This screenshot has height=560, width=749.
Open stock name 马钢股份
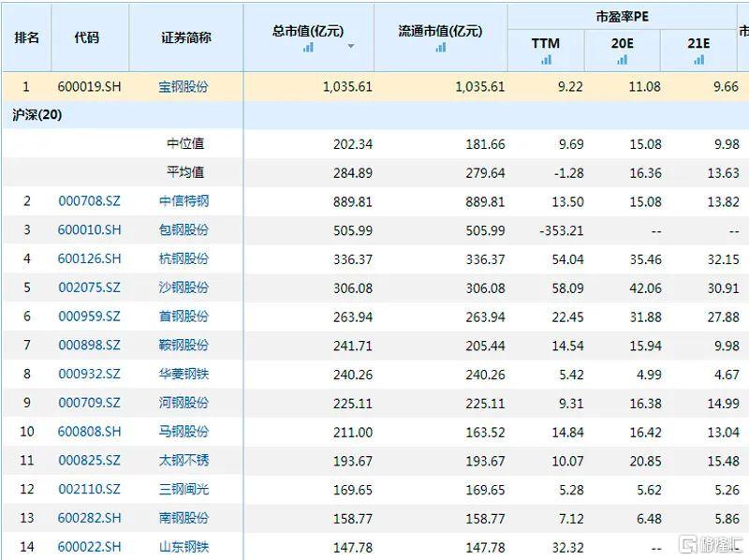[x=184, y=432]
